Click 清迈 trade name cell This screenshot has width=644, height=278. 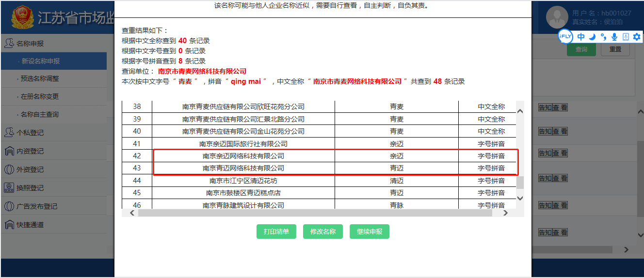tap(397, 181)
